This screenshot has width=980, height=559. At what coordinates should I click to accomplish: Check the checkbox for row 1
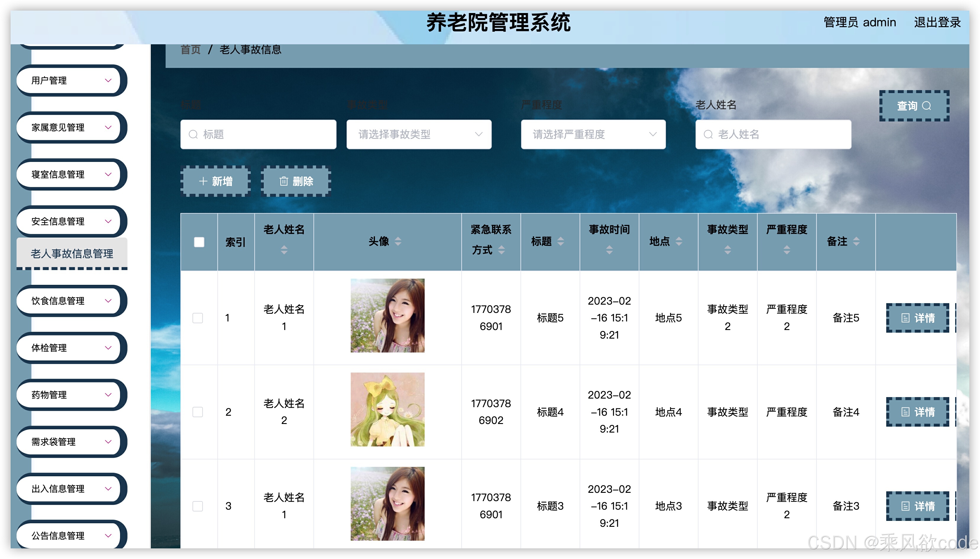[198, 318]
